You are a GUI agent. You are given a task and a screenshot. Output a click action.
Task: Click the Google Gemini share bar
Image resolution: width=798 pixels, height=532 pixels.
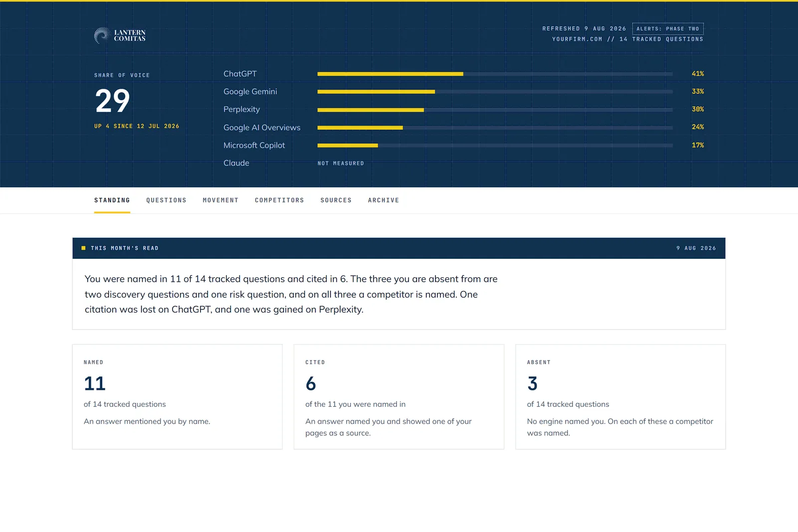pyautogui.click(x=495, y=92)
